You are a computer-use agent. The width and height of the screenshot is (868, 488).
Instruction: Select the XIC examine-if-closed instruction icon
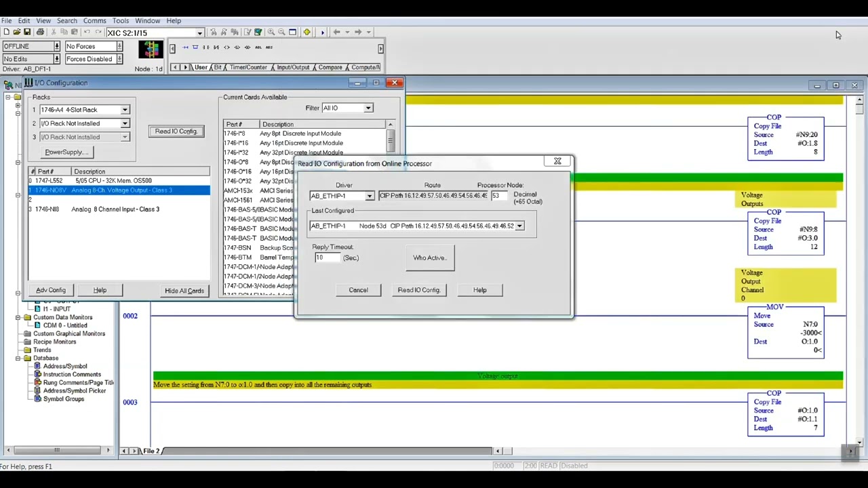pyautogui.click(x=206, y=47)
